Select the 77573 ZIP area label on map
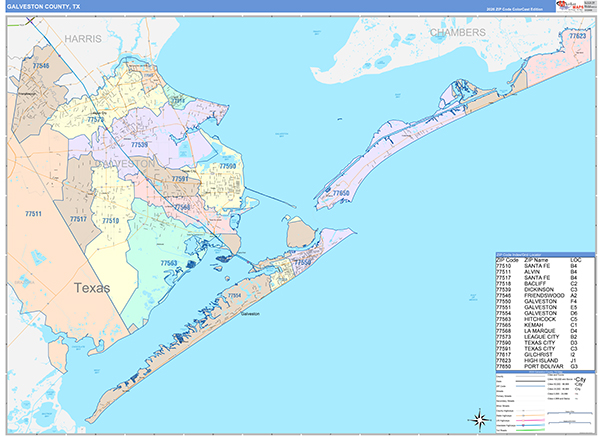Viewport: 600px width, 436px height. pyautogui.click(x=96, y=119)
